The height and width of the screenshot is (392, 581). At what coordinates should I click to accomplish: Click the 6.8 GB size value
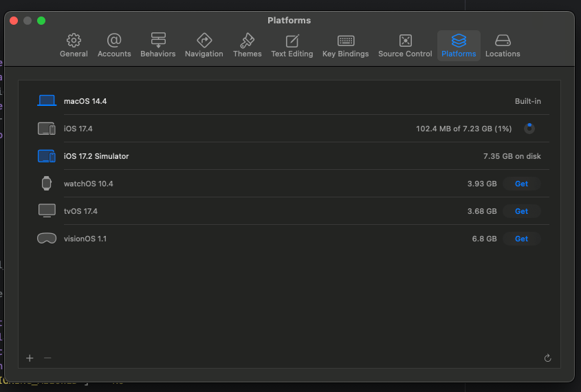pyautogui.click(x=484, y=239)
